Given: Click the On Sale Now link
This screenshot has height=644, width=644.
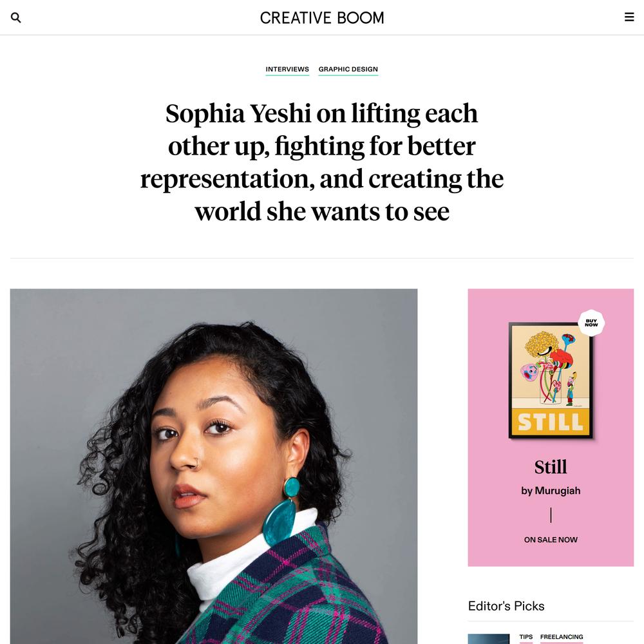Looking at the screenshot, I should click(x=551, y=540).
